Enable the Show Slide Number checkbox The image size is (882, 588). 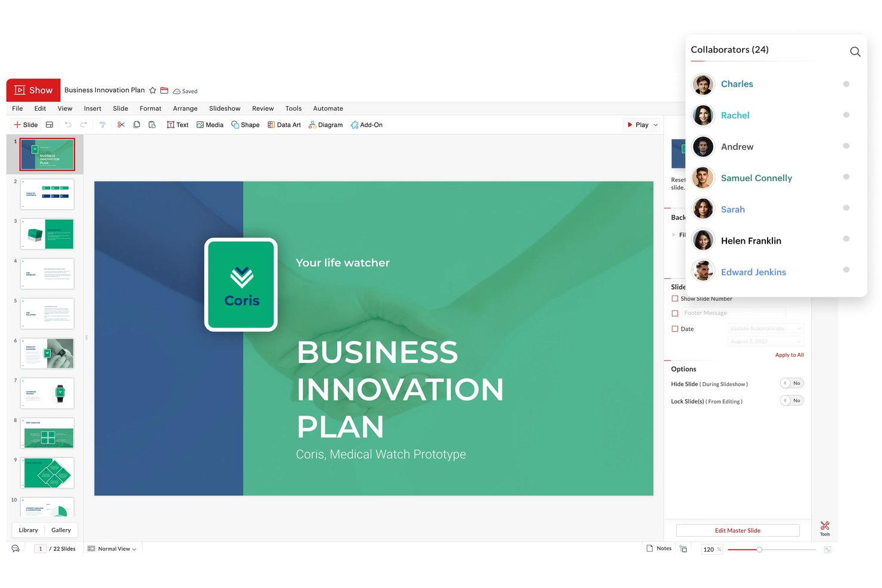675,298
